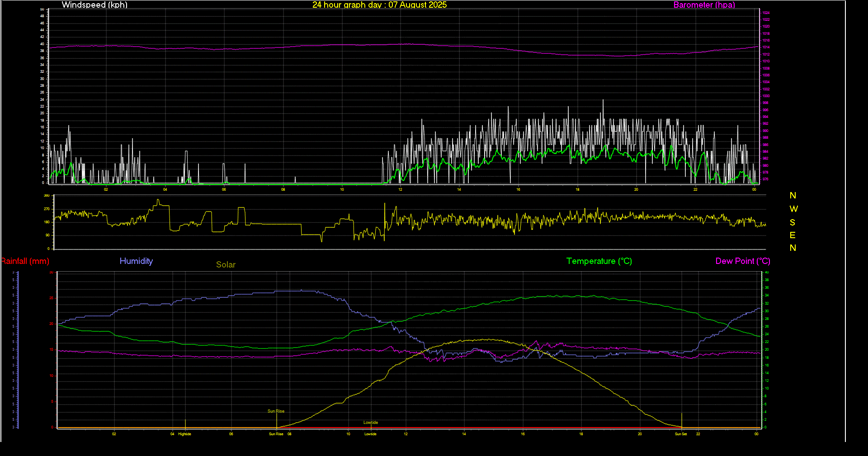Click hour '14' under the temperature graph
This screenshot has width=868, height=456.
coord(464,434)
